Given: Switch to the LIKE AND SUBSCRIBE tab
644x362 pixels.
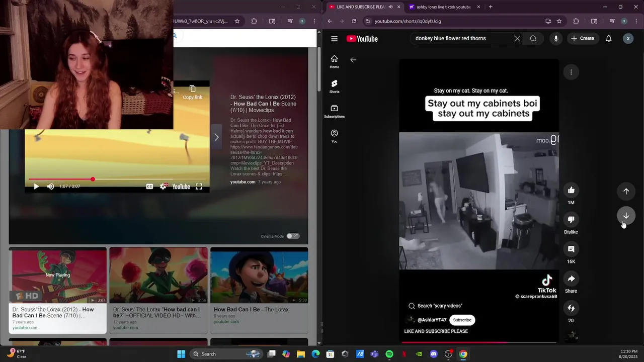Looking at the screenshot, I should coord(361,7).
